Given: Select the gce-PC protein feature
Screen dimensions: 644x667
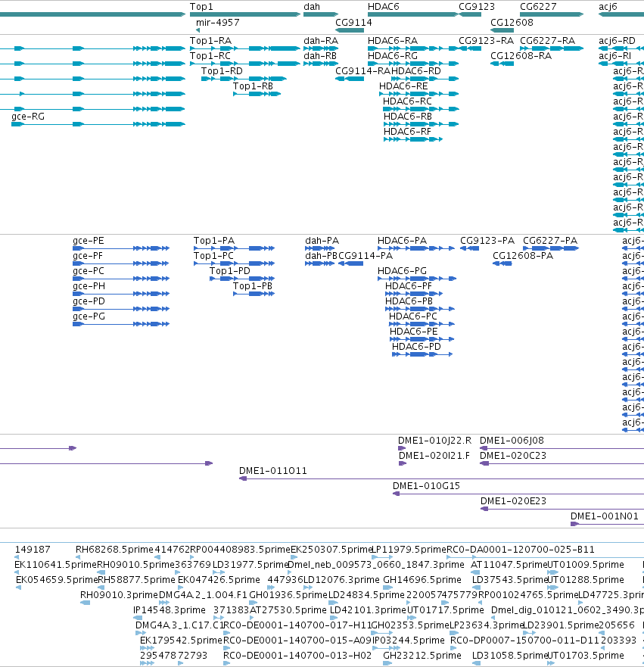Looking at the screenshot, I should pos(121,279).
